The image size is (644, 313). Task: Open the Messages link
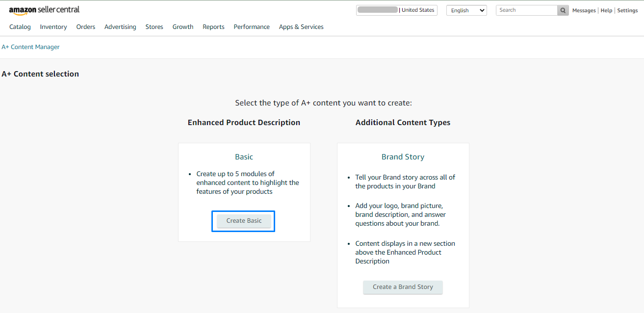click(x=584, y=10)
